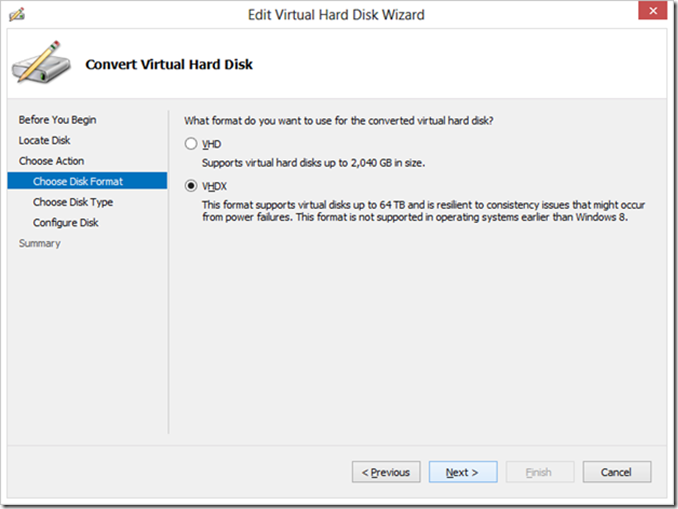
Task: Open the Choose Action step
Action: click(x=51, y=161)
